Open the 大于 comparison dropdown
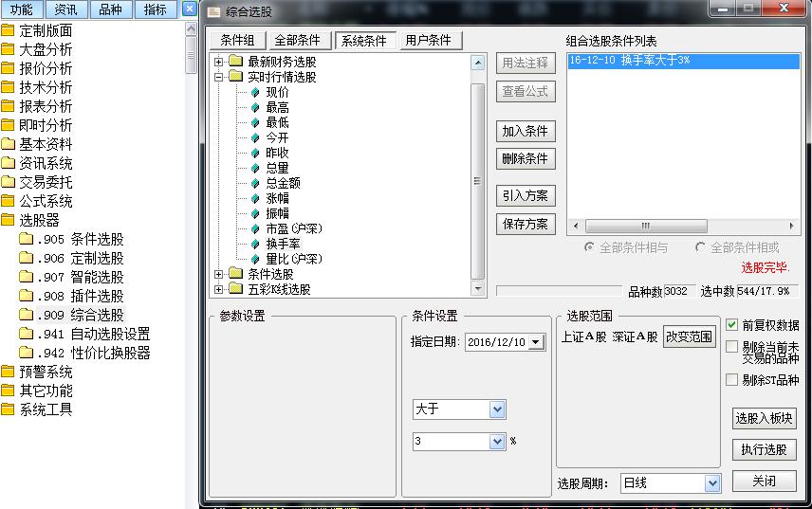 click(497, 409)
